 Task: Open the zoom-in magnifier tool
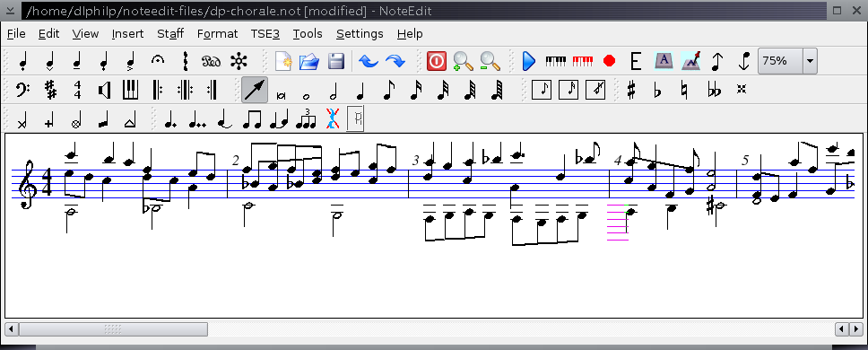tap(463, 61)
